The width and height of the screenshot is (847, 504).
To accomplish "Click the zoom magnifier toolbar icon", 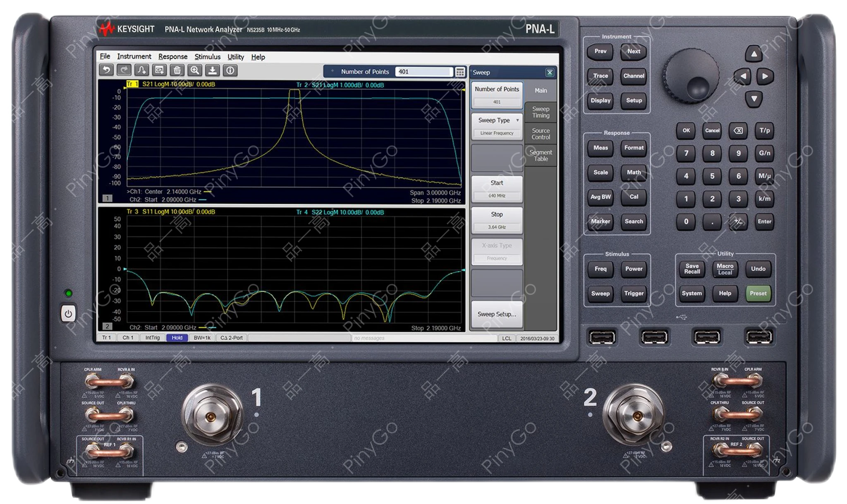I will click(195, 70).
